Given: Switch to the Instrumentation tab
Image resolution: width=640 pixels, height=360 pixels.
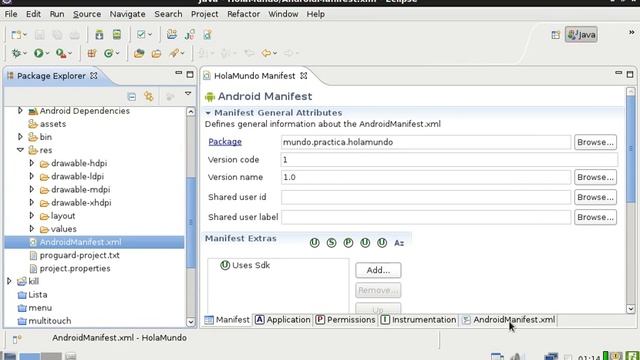Looking at the screenshot, I should (x=419, y=320).
